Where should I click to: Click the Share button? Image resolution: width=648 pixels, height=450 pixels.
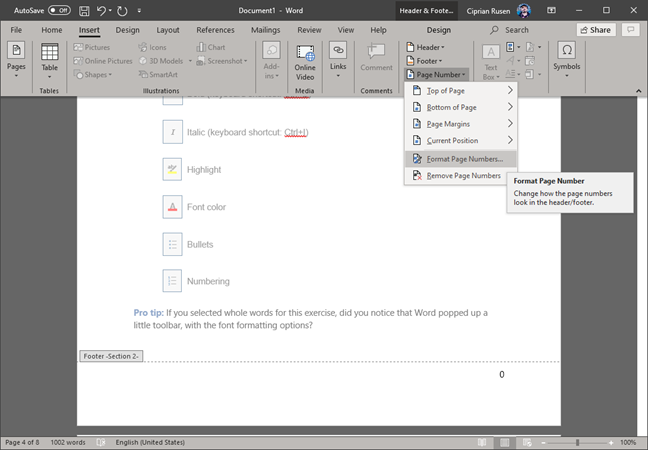tap(596, 30)
